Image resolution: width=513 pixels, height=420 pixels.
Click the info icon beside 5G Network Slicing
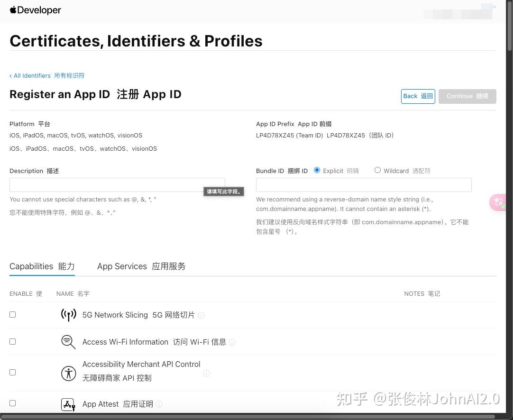tap(201, 315)
